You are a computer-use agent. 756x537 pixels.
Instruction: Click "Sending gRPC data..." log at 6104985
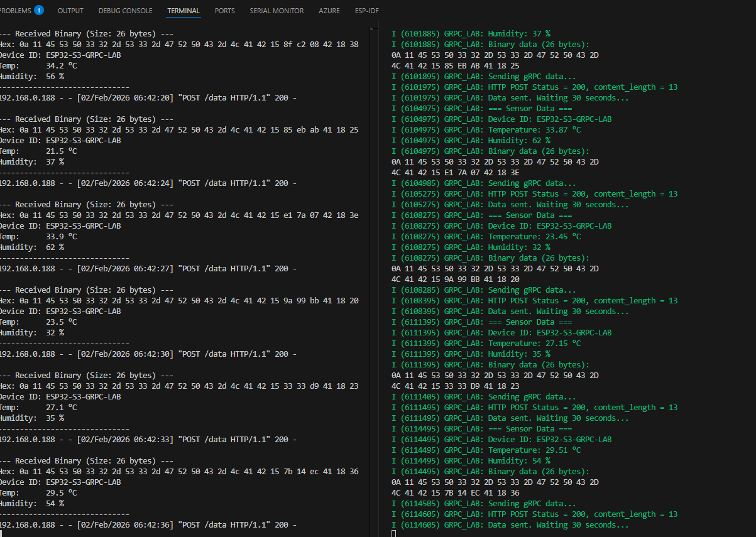[x=483, y=183]
